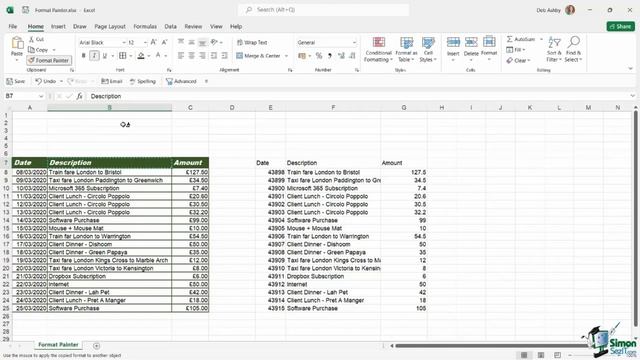This screenshot has width=640, height=360.
Task: Toggle Bold formatting
Action: [84, 56]
